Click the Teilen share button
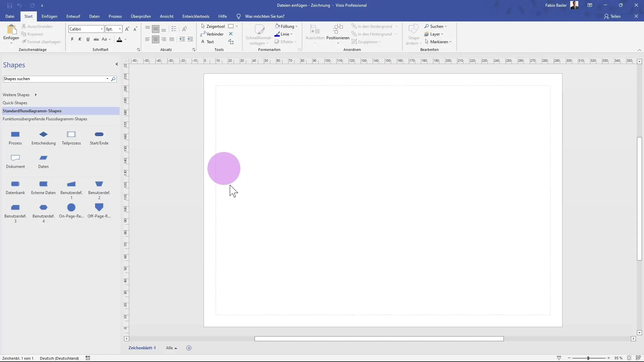The width and height of the screenshot is (644, 362). click(612, 16)
